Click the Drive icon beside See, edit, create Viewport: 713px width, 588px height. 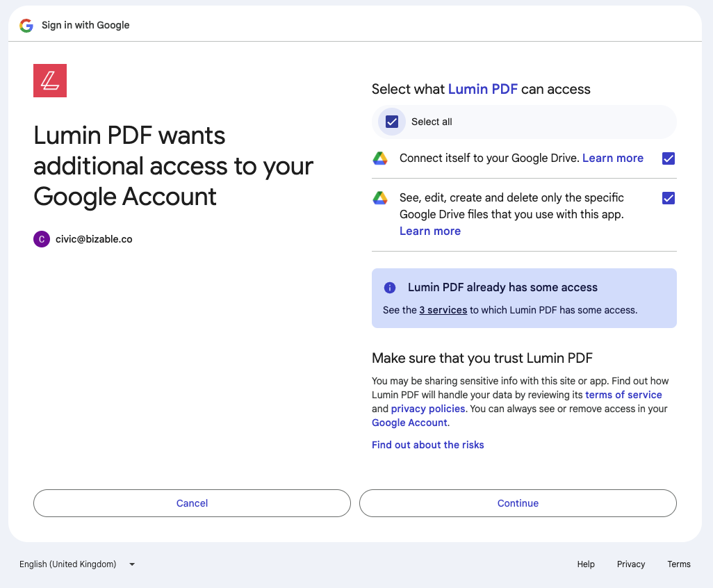(x=380, y=198)
